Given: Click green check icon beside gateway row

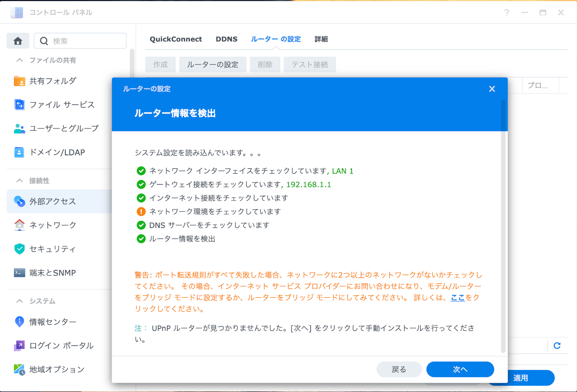Looking at the screenshot, I should 141,184.
